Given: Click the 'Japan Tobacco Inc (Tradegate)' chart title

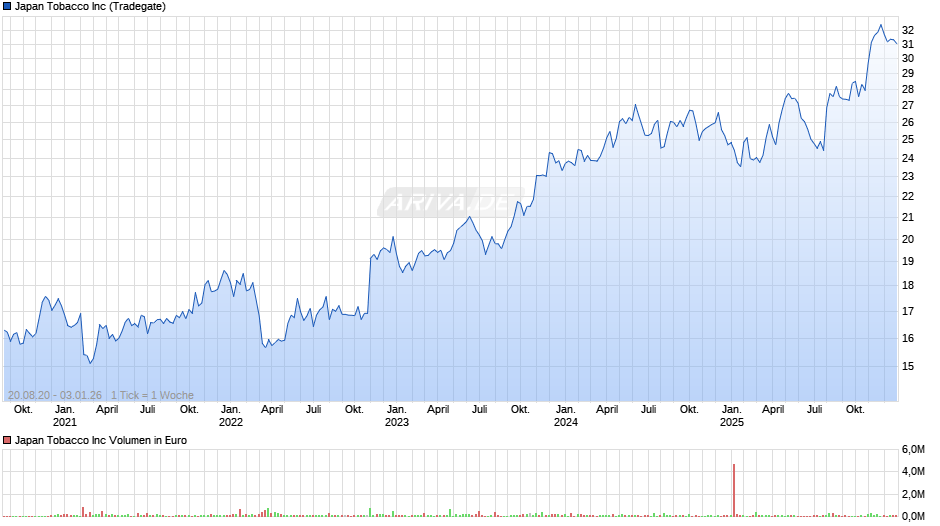Looking at the screenshot, I should point(90,7).
